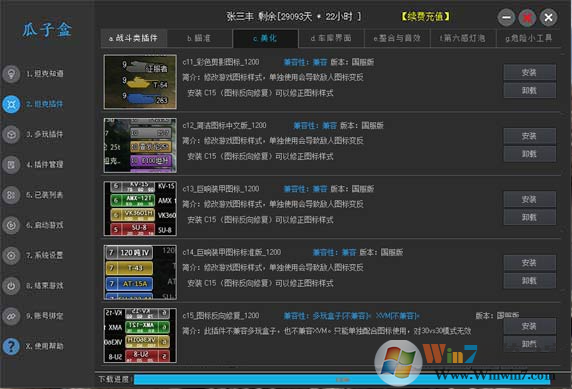Preview the c11 colored silhouette thumbnail
572x389 pixels.
pyautogui.click(x=140, y=82)
